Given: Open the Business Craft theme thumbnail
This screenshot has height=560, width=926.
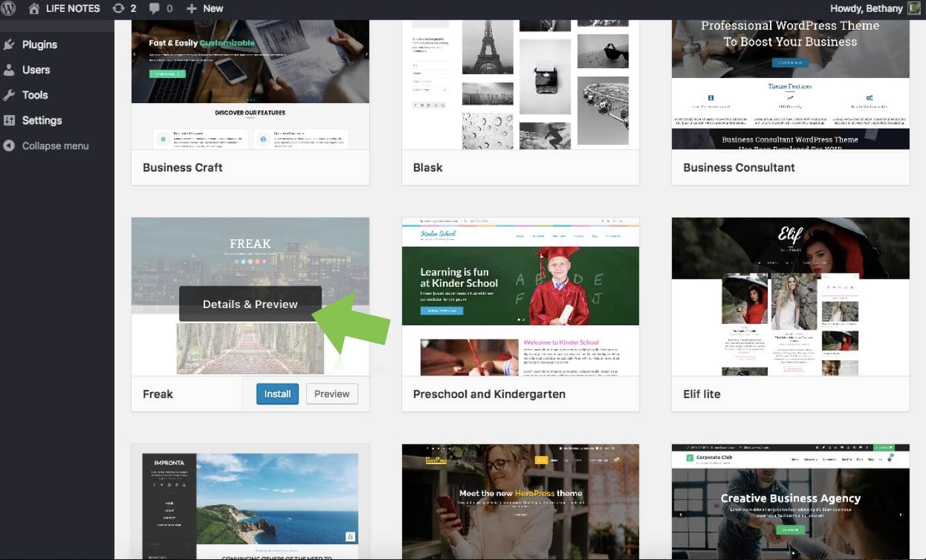Looking at the screenshot, I should pyautogui.click(x=250, y=85).
